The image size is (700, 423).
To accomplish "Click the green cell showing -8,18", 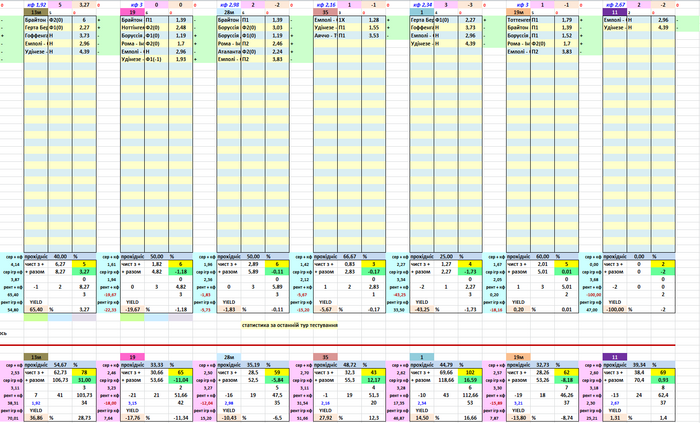I will click(x=567, y=380).
